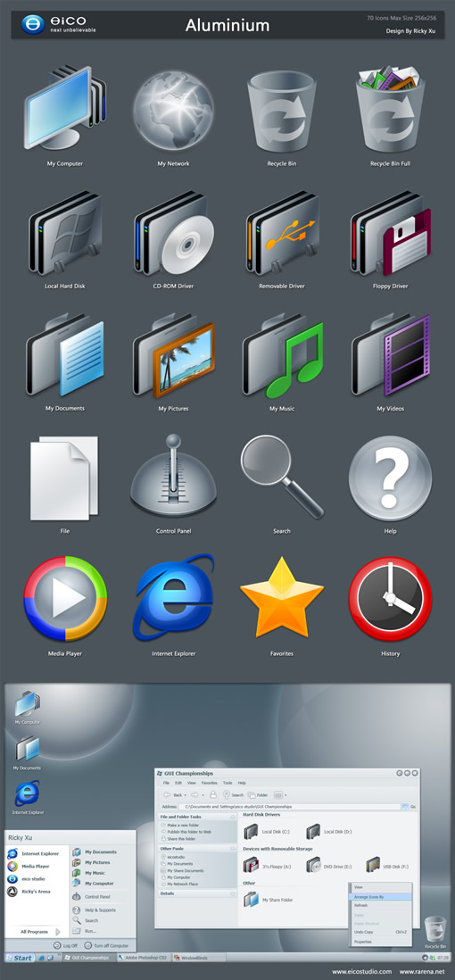Expand the Details panel chevron

point(233,893)
